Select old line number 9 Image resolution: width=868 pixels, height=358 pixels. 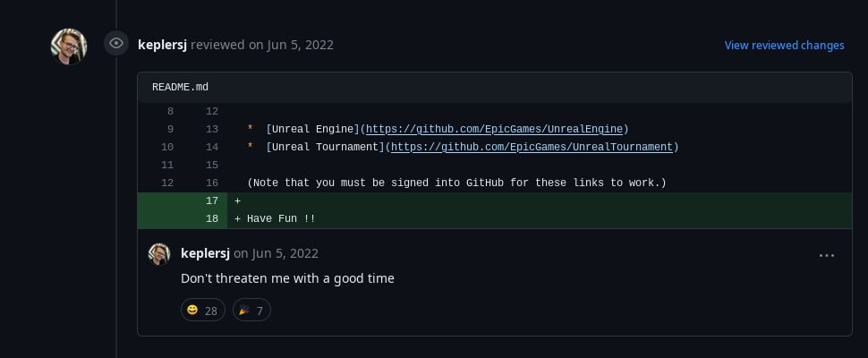coord(170,130)
